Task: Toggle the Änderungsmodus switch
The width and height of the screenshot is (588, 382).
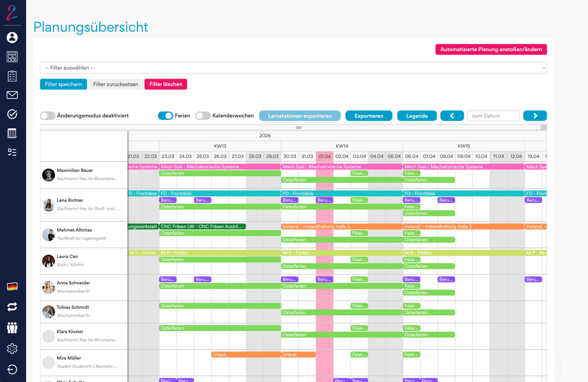Action: pyautogui.click(x=48, y=115)
